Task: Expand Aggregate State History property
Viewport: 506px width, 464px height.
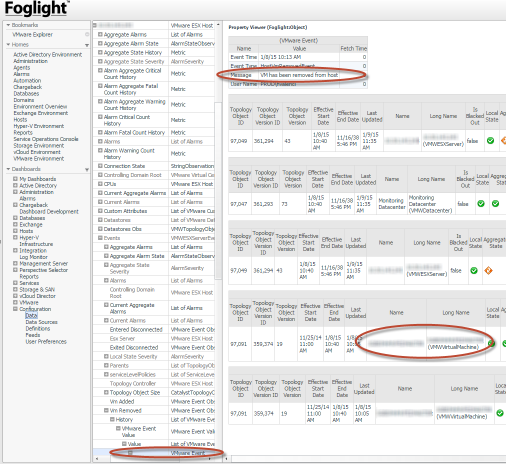Action: click(100, 52)
